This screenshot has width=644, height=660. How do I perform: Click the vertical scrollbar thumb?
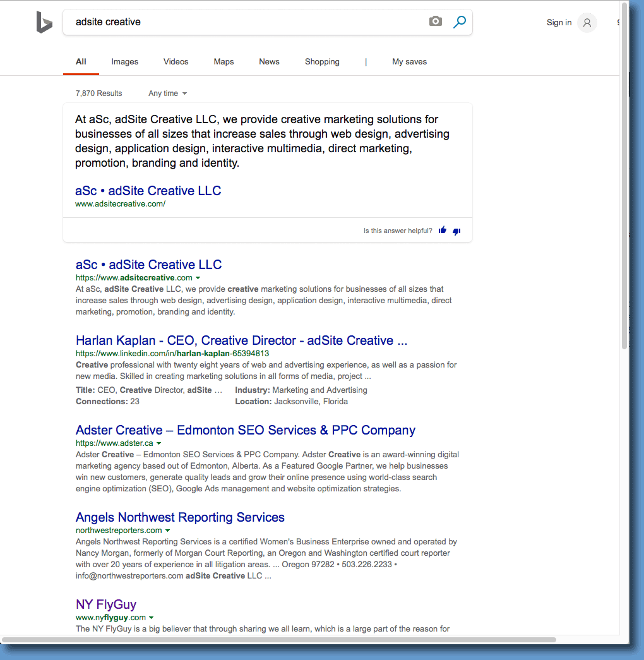(624, 176)
